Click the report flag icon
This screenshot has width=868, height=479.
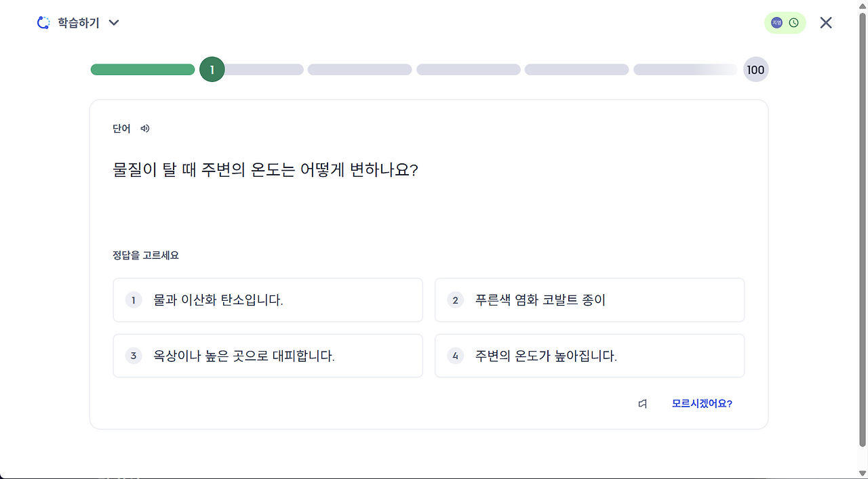[642, 404]
